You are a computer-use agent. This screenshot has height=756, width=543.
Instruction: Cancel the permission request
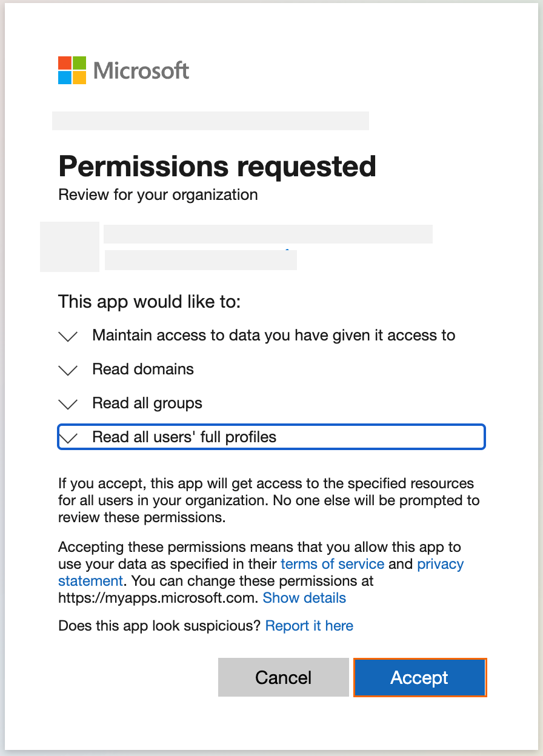(x=283, y=677)
